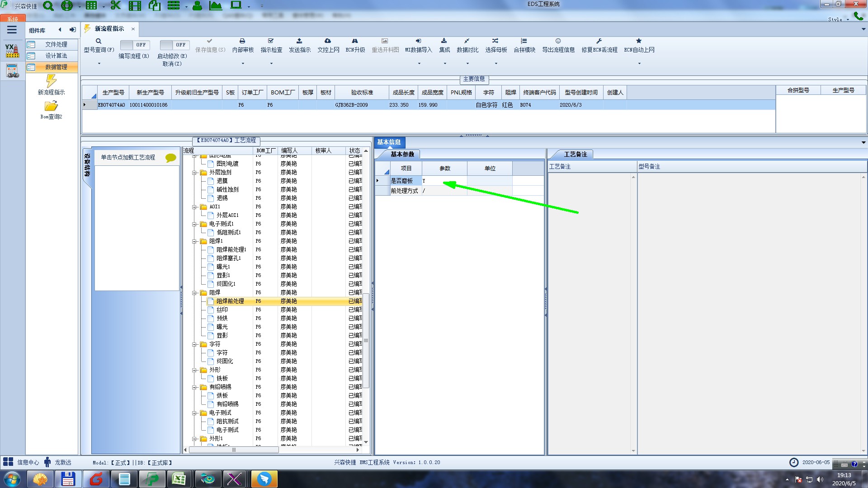The width and height of the screenshot is (868, 488).
Task: Click the 内部审核 printer icon
Action: click(x=242, y=41)
